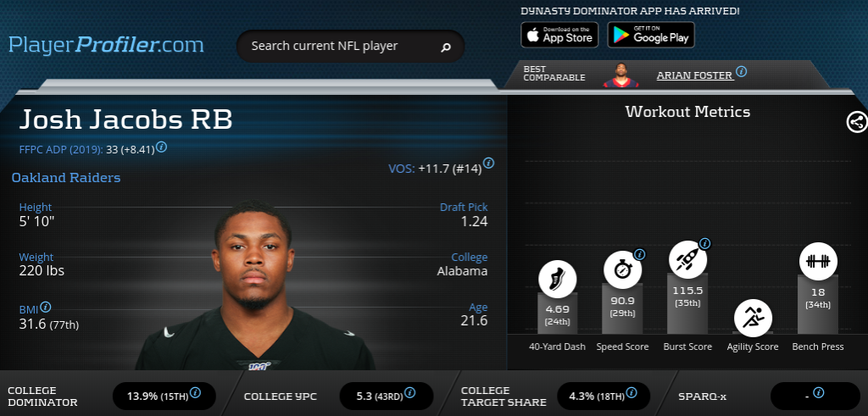Click the search magnifier icon
Viewport: 868px width, 416px height.
pos(446,47)
